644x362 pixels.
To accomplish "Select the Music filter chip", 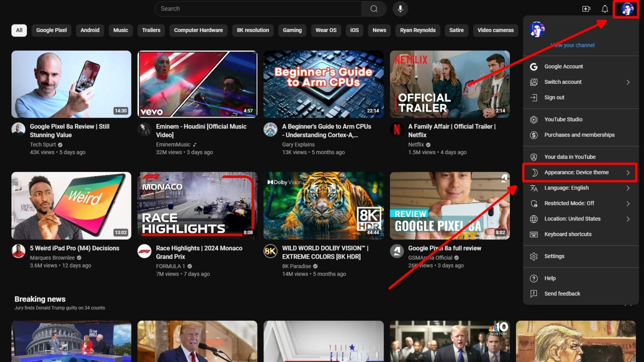I will click(x=120, y=30).
